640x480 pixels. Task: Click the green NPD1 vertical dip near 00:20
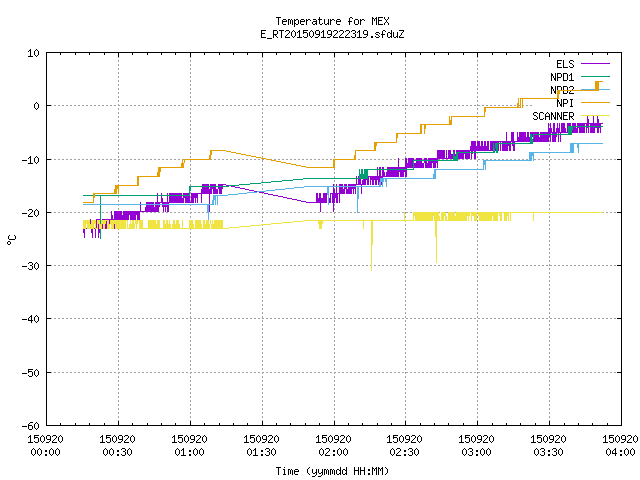(100, 216)
